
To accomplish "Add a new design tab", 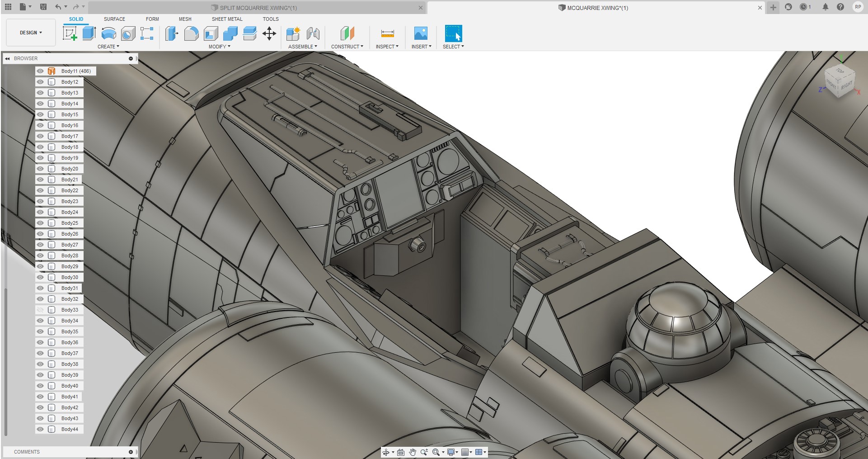I will [773, 7].
